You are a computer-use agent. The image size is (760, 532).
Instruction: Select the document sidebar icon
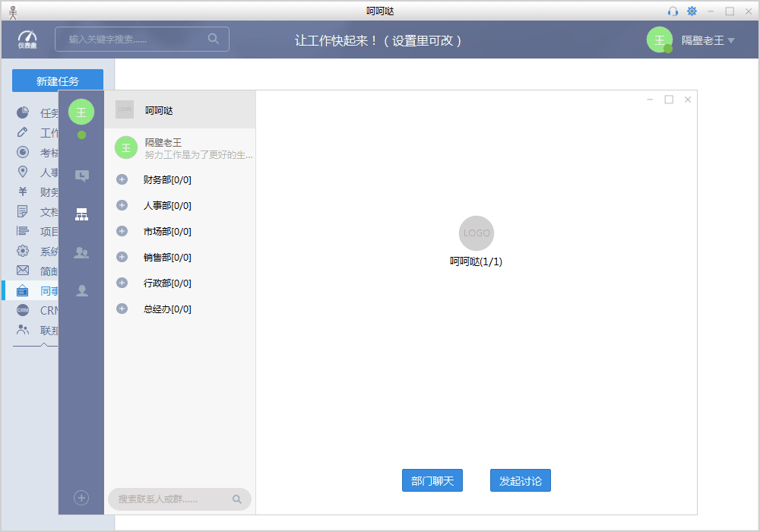pyautogui.click(x=22, y=211)
